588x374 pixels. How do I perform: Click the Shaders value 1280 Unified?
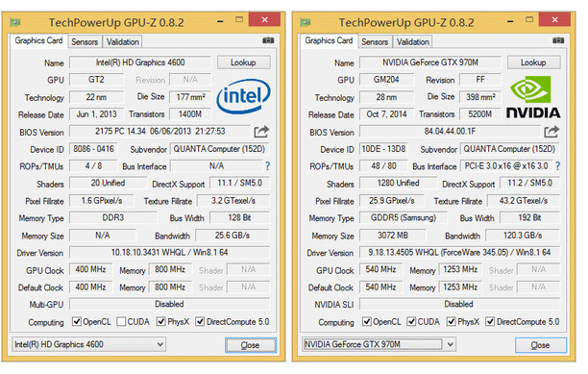pyautogui.click(x=399, y=183)
